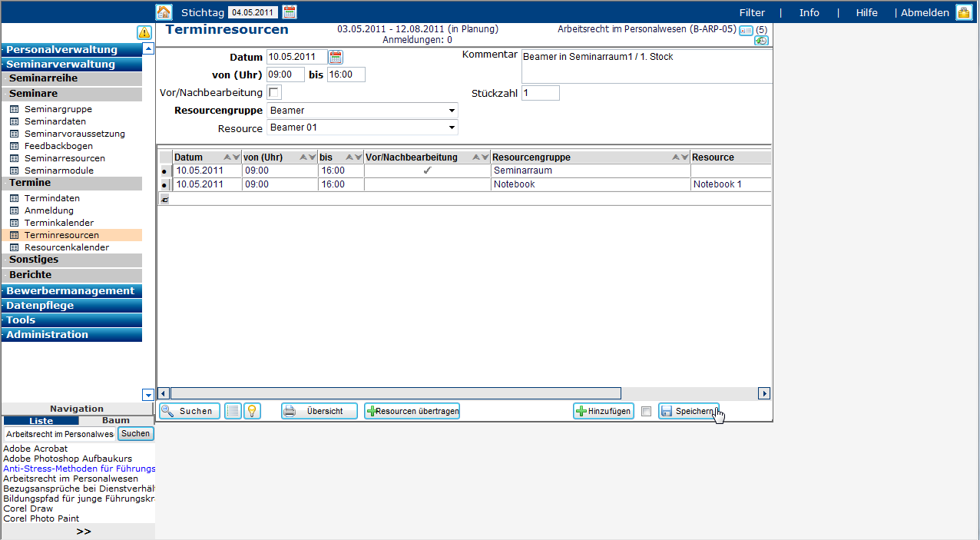The width and height of the screenshot is (980, 540).
Task: Open the Tools menu section
Action: point(71,320)
